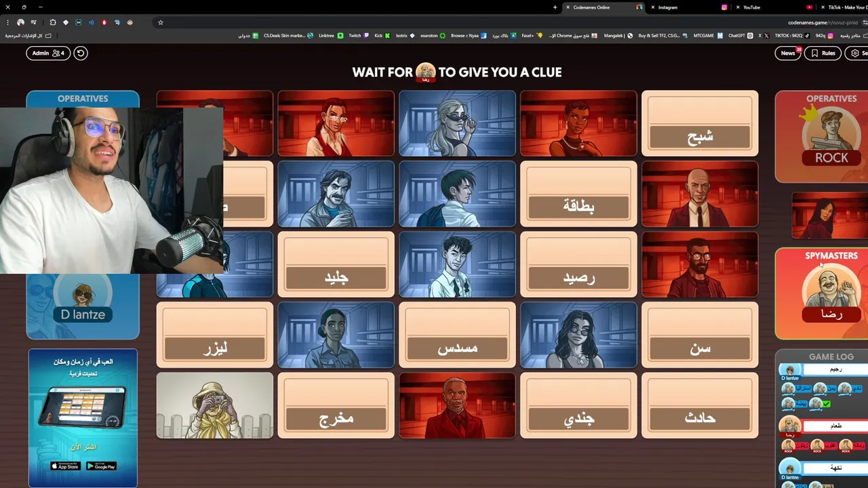Click the game log clue رجيم
The image size is (868, 488).
pos(835,369)
